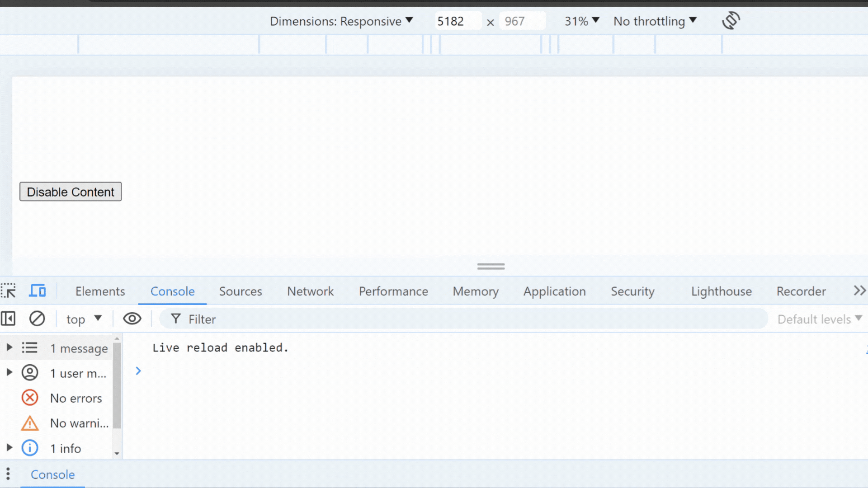Switch to the Network tab
The image size is (868, 488).
(x=310, y=291)
